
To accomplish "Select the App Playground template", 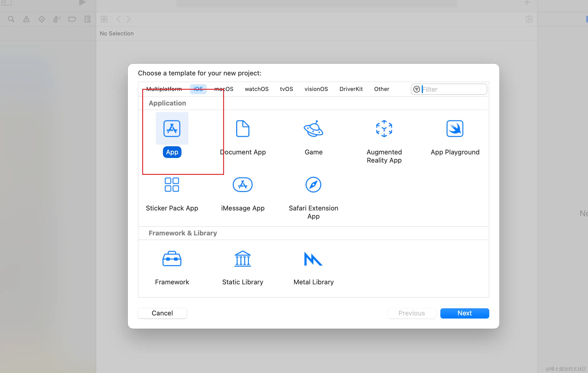I will (x=455, y=129).
